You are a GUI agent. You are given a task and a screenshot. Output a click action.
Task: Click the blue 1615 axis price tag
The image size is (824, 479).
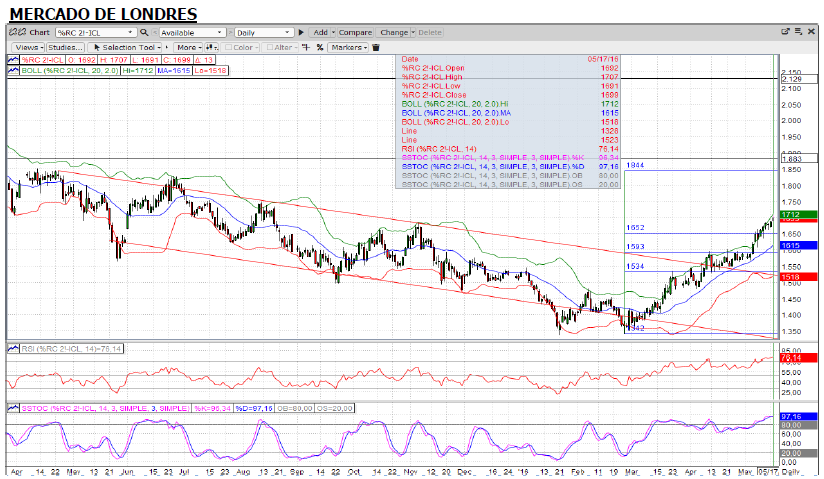click(799, 246)
